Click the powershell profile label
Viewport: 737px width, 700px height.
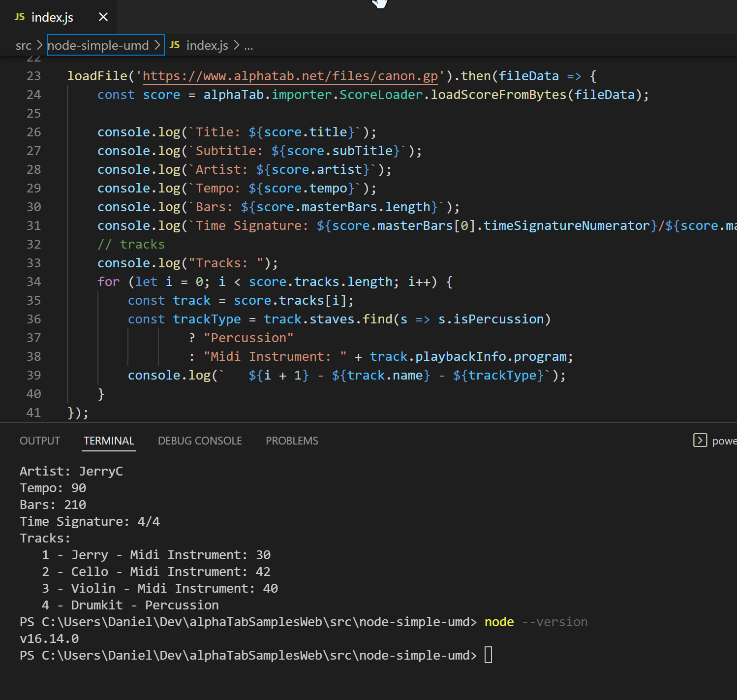[x=726, y=441]
